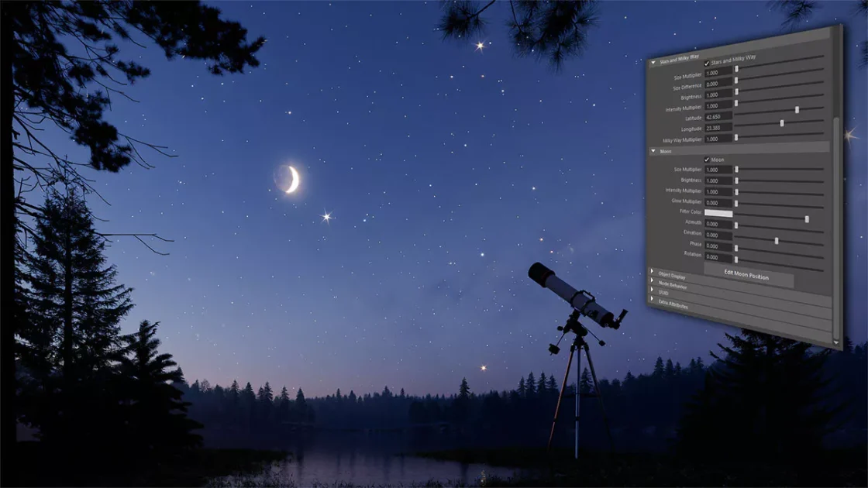Click the Longitude slider handle
868x488 pixels.
782,123
